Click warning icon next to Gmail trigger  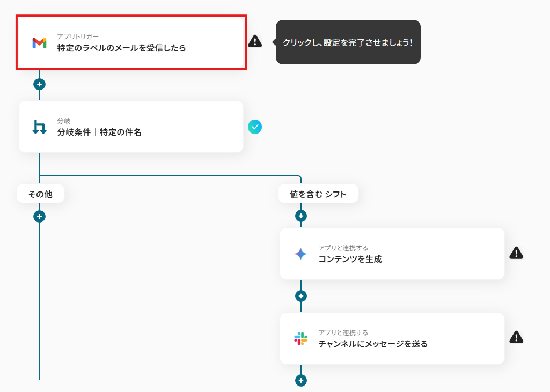255,41
